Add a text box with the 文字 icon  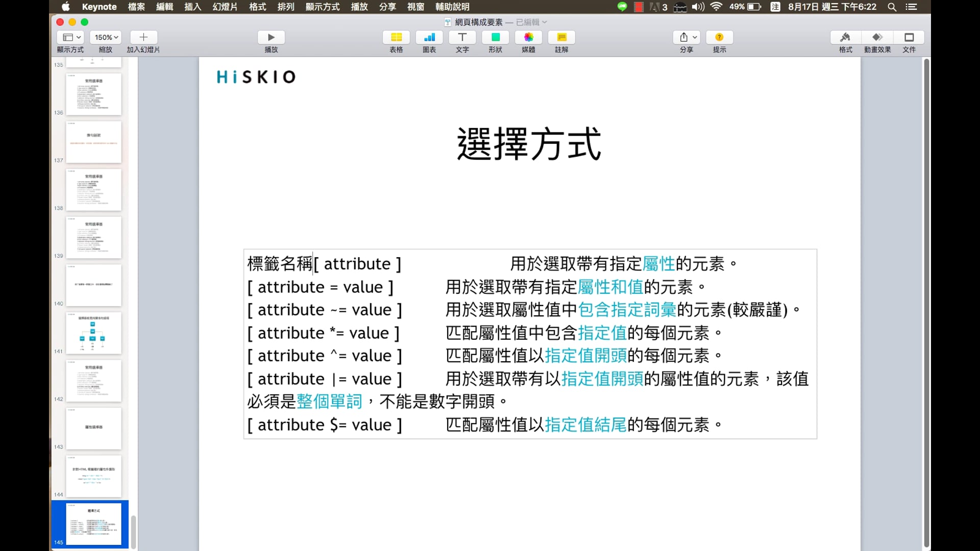pos(462,37)
